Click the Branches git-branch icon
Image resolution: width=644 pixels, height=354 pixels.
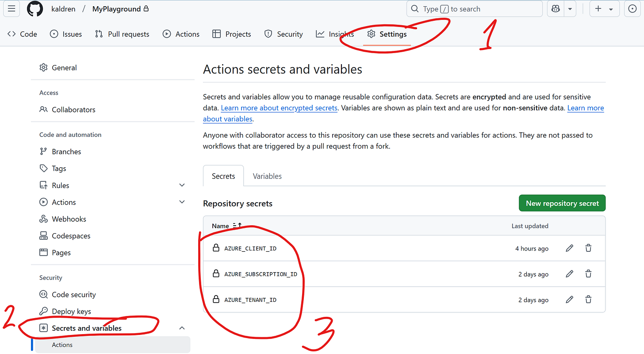click(x=43, y=151)
